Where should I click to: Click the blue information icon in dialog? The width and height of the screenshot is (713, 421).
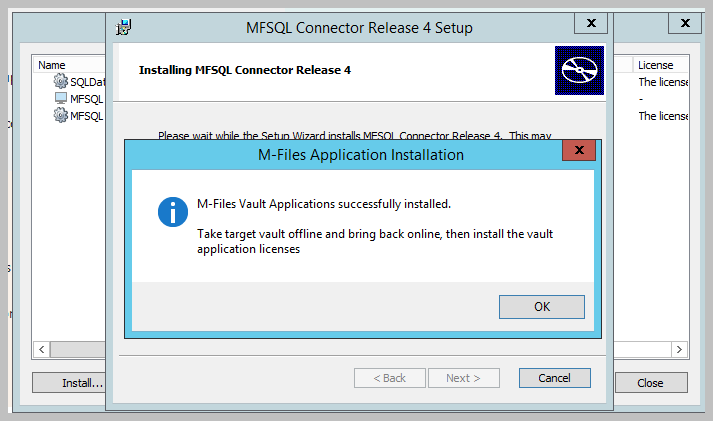pyautogui.click(x=173, y=212)
